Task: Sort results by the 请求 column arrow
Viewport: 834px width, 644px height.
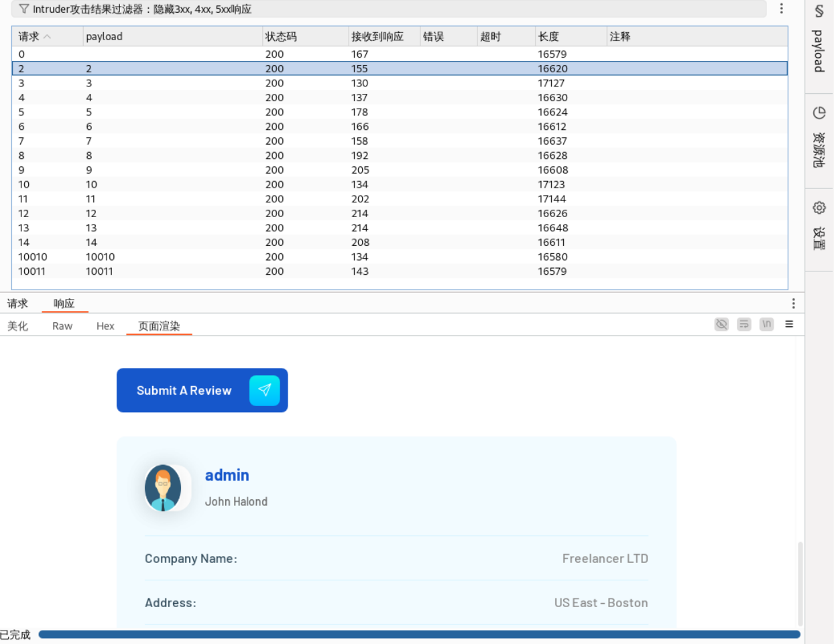Action: pos(47,37)
